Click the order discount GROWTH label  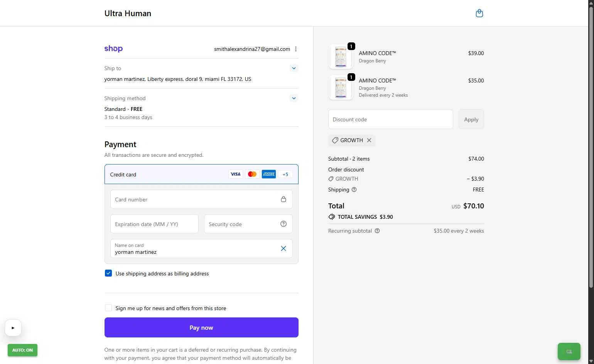click(x=347, y=179)
